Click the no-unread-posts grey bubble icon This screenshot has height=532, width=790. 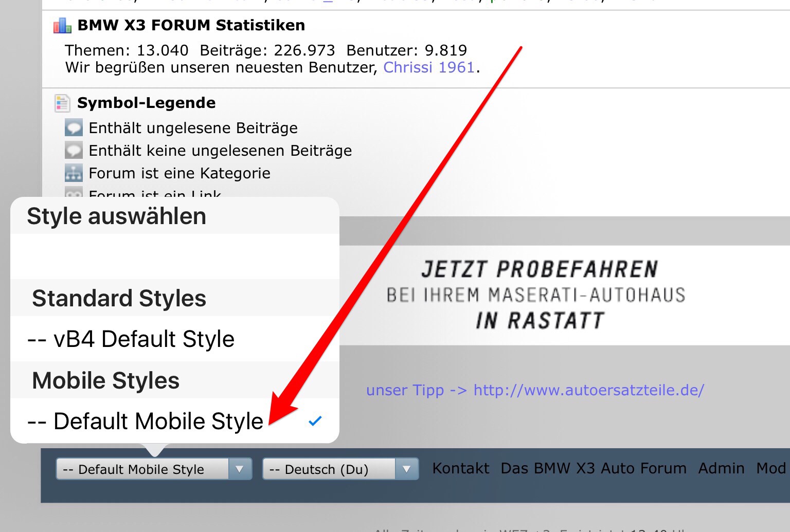click(x=74, y=150)
